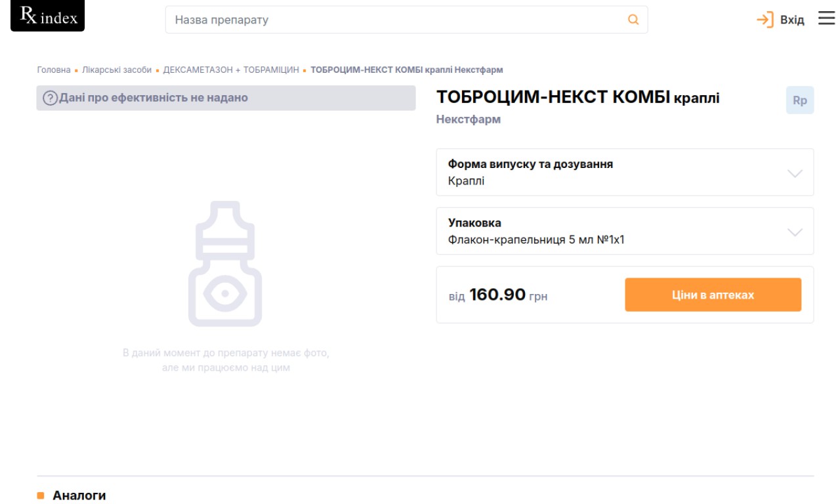This screenshot has height=504, width=840.
Task: Click the Аналоги section heading
Action: pos(79,495)
